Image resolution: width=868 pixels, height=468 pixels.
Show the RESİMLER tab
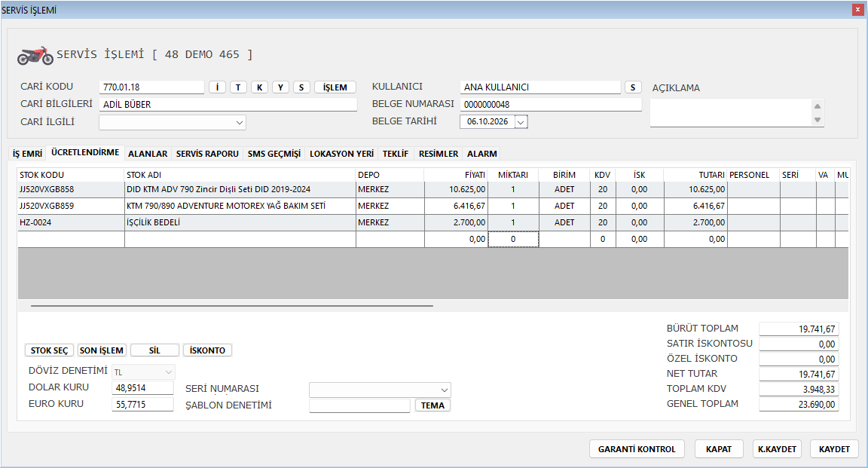click(x=439, y=154)
